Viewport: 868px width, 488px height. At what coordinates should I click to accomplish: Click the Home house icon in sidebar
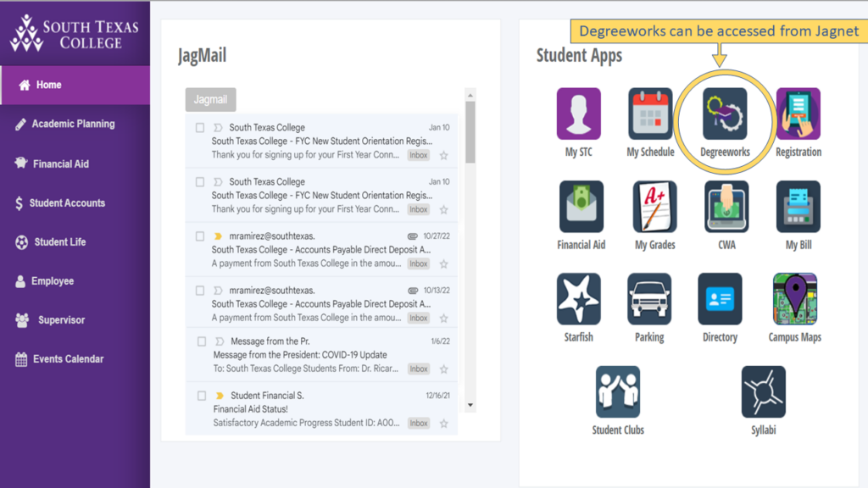point(25,85)
